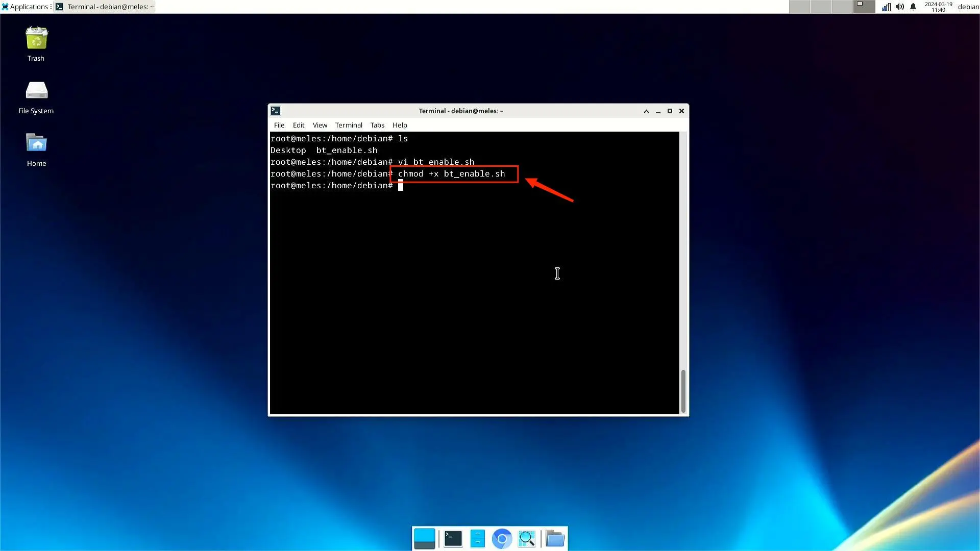
Task: Open the Edit menu
Action: [298, 124]
